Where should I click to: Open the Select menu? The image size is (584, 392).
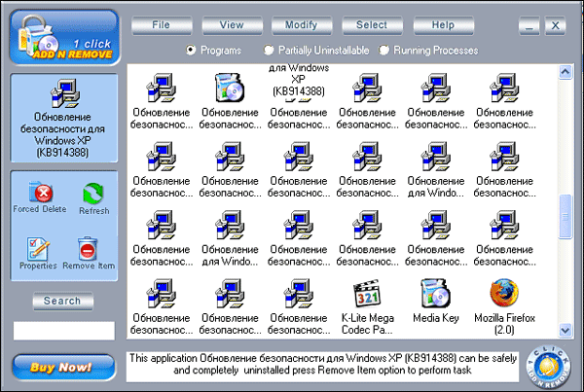pos(372,25)
